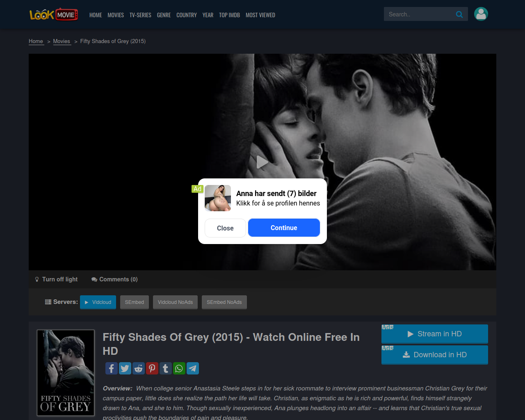Close the Anna ad popup

click(x=225, y=228)
